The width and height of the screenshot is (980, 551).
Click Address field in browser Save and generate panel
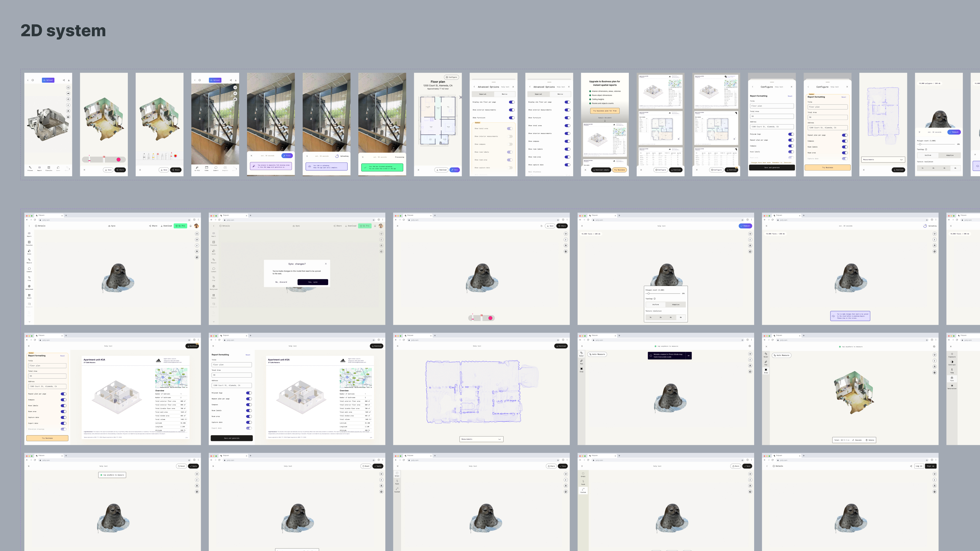pyautogui.click(x=232, y=385)
